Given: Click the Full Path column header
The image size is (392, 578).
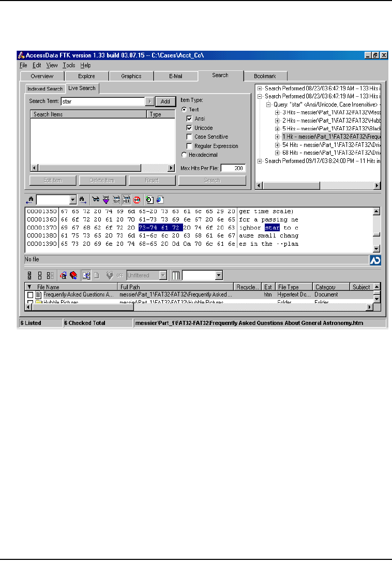Looking at the screenshot, I should pos(175,287).
